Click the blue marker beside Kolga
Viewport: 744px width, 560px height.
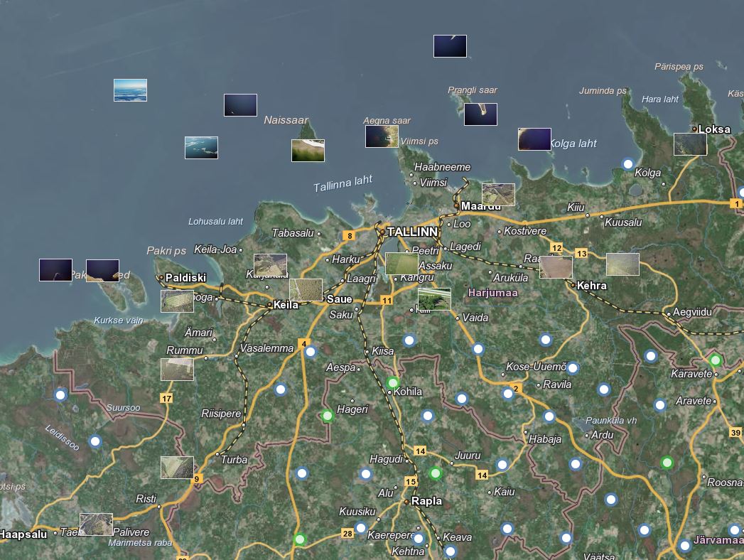click(627, 164)
